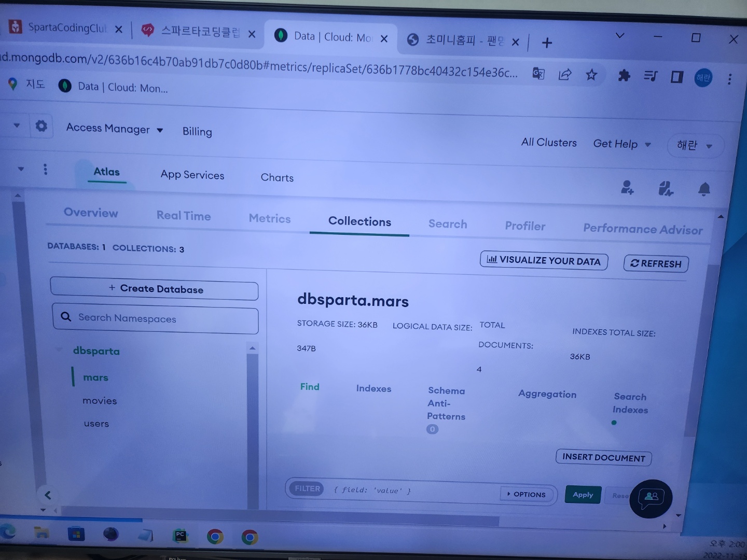Image resolution: width=747 pixels, height=560 pixels.
Task: Open the Metrics tab
Action: 270,218
